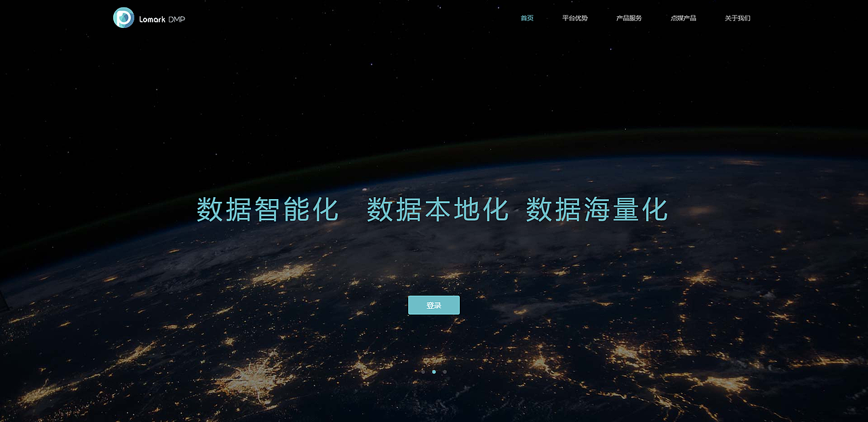Click the 登录 login button
This screenshot has height=422, width=868.
(x=434, y=305)
